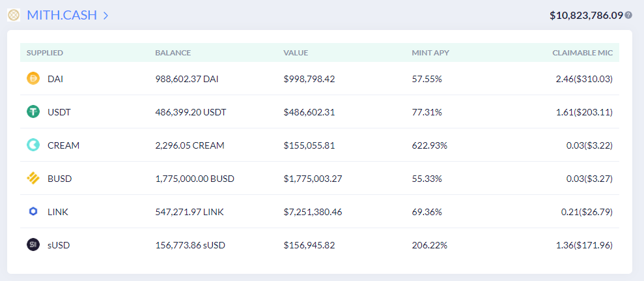
Task: Click the CREAM token icon
Action: (33, 145)
